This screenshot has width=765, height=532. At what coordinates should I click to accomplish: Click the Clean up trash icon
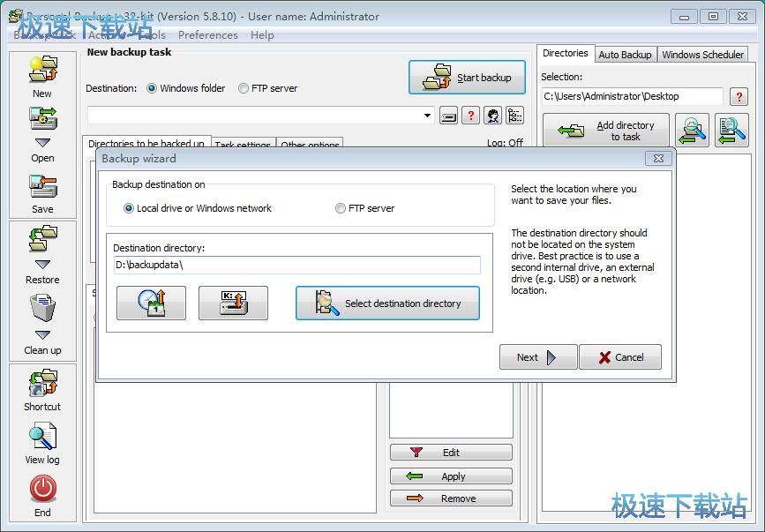tap(42, 308)
